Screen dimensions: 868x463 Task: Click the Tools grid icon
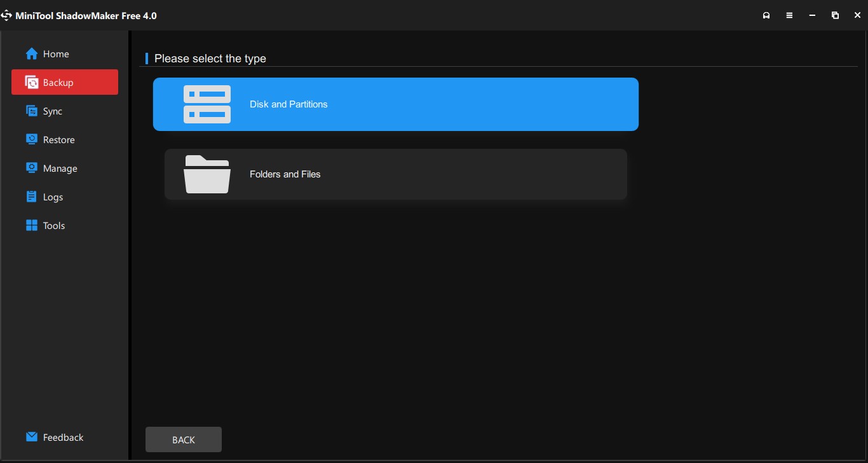(x=31, y=226)
